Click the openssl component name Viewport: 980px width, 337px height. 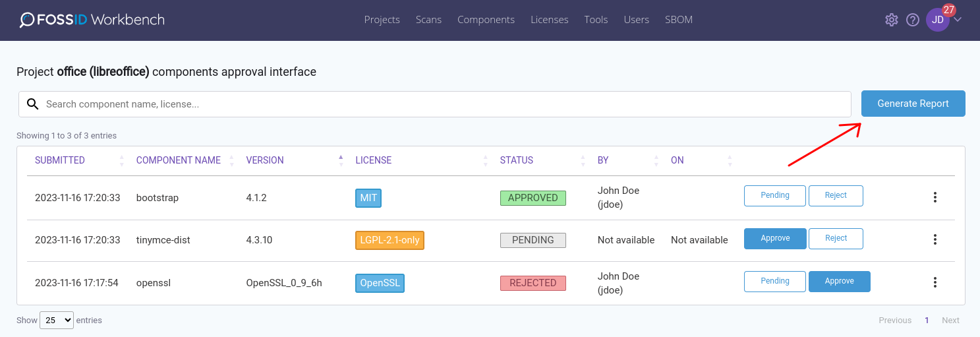154,283
